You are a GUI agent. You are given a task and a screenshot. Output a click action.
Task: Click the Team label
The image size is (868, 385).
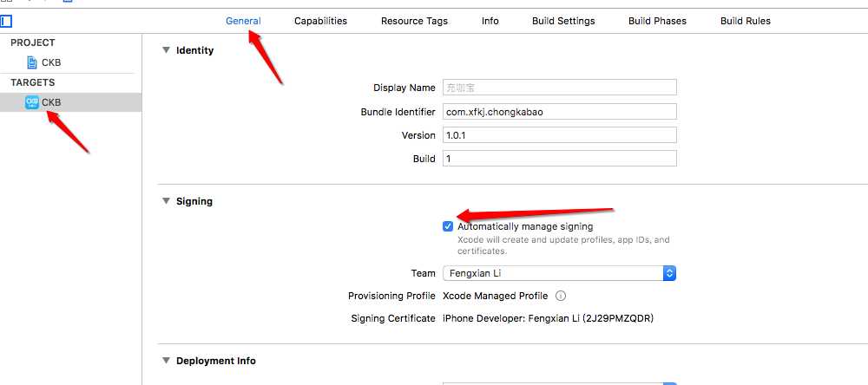point(423,273)
